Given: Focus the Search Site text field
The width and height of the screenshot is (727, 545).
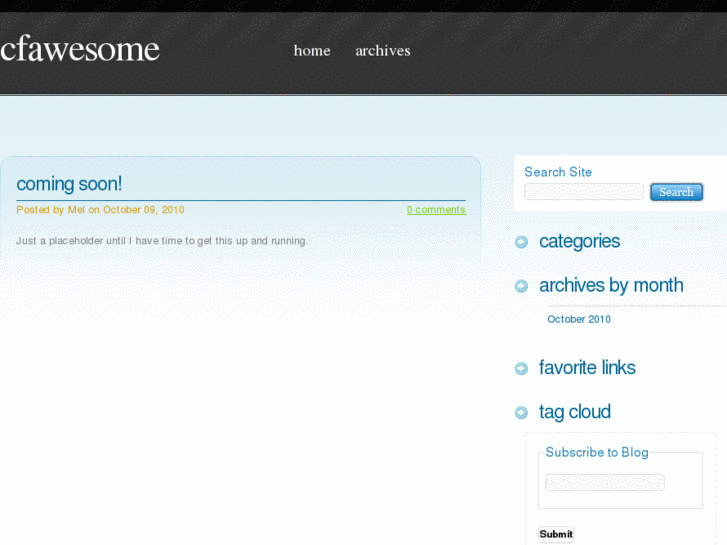Looking at the screenshot, I should pos(584,192).
